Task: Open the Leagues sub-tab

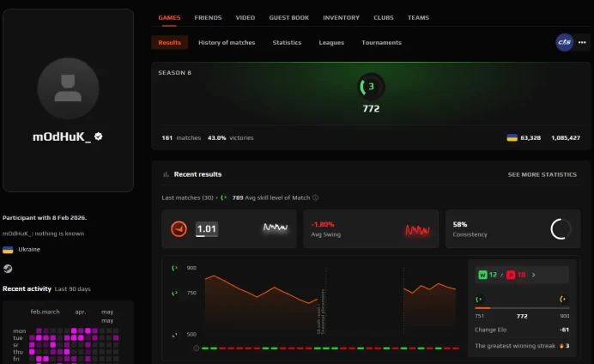Action: pyautogui.click(x=331, y=42)
